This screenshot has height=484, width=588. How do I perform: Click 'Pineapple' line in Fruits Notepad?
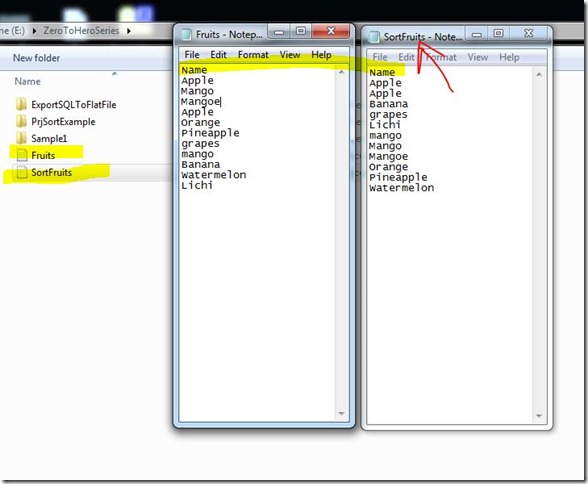point(210,133)
